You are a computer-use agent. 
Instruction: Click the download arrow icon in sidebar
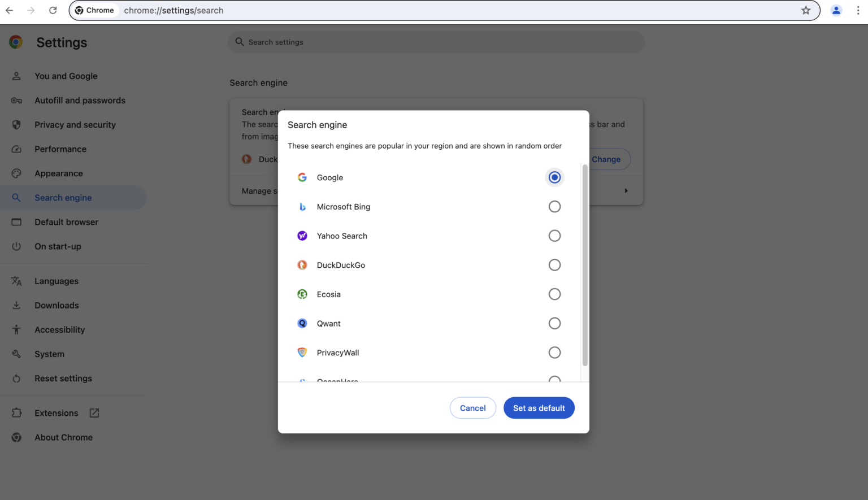(x=16, y=306)
